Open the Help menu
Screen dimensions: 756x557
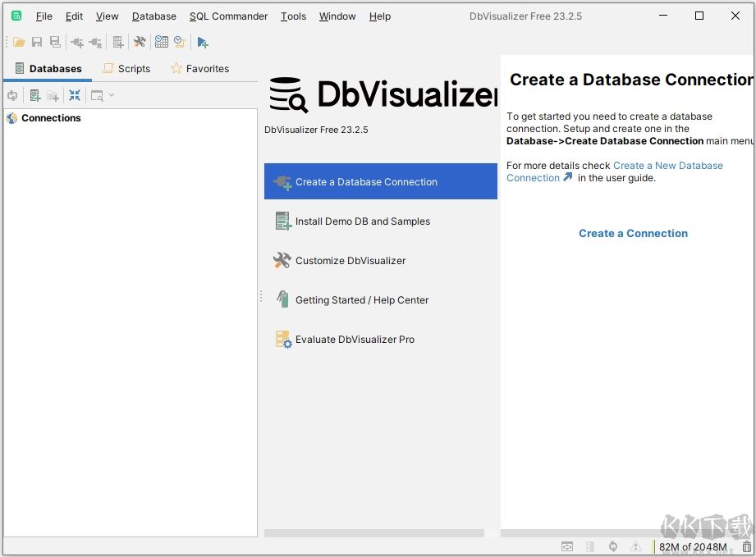pyautogui.click(x=379, y=16)
